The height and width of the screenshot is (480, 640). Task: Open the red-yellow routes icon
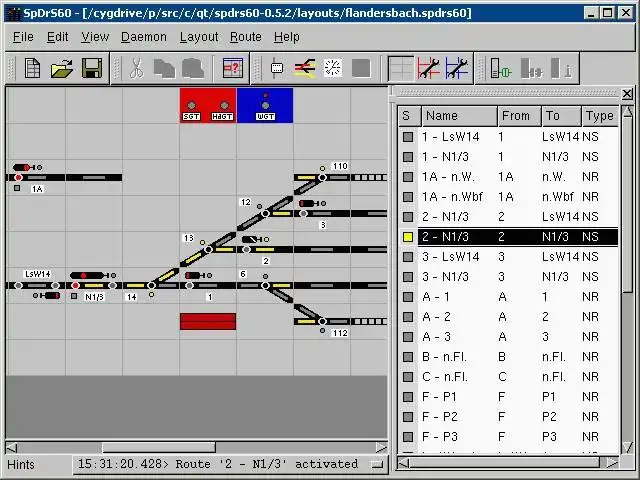pos(305,68)
